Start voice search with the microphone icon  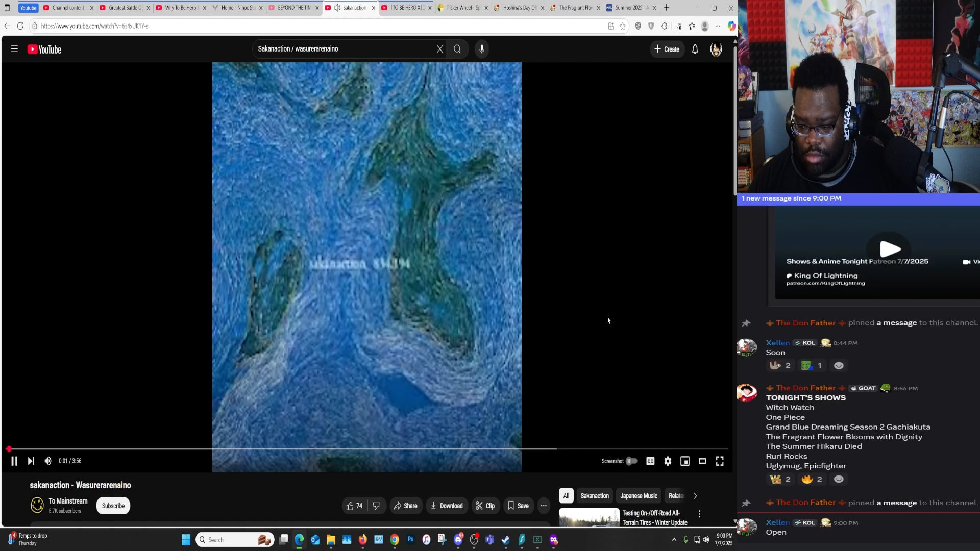(482, 49)
